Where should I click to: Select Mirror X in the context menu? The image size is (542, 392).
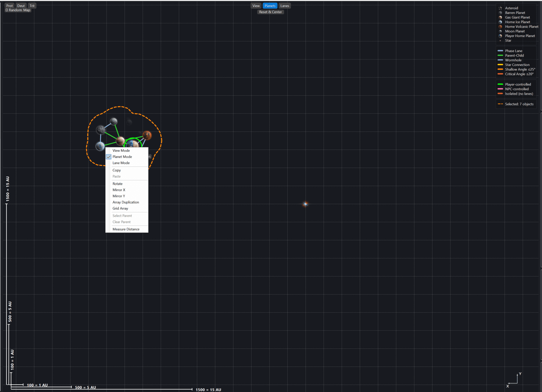click(x=127, y=190)
